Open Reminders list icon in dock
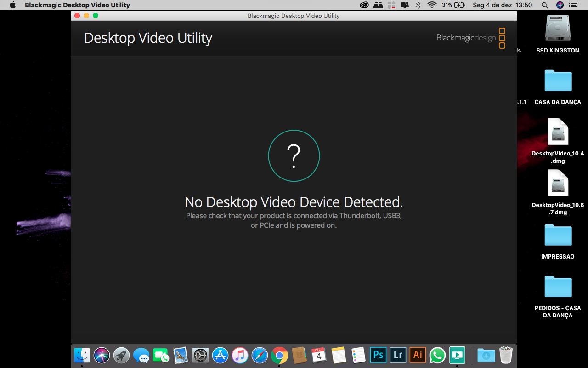588x368 pixels. (x=358, y=355)
